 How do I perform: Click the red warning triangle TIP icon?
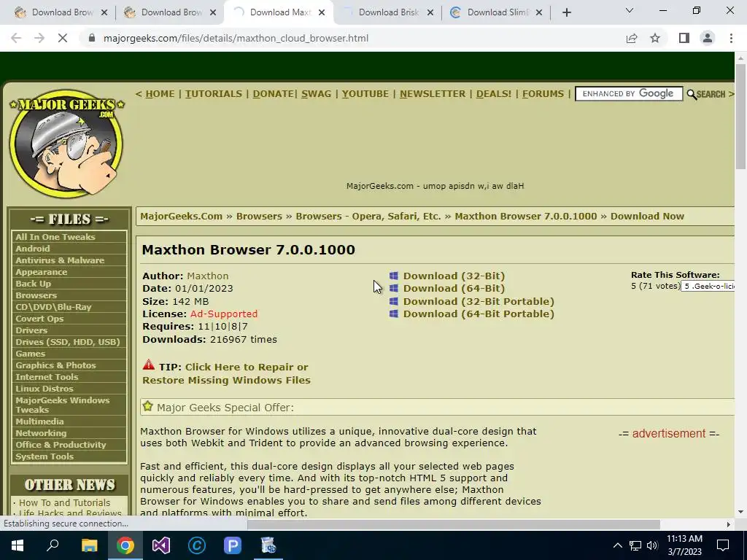coord(149,365)
